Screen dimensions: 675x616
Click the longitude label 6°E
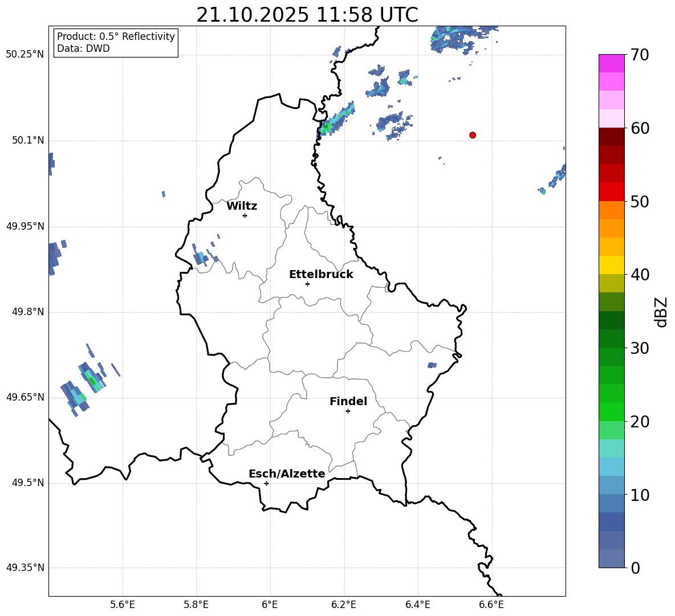click(x=270, y=605)
